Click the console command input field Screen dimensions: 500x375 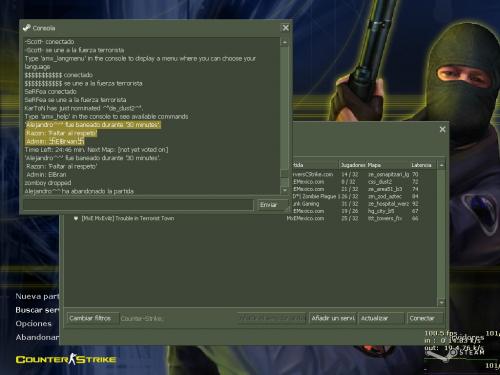(139, 205)
